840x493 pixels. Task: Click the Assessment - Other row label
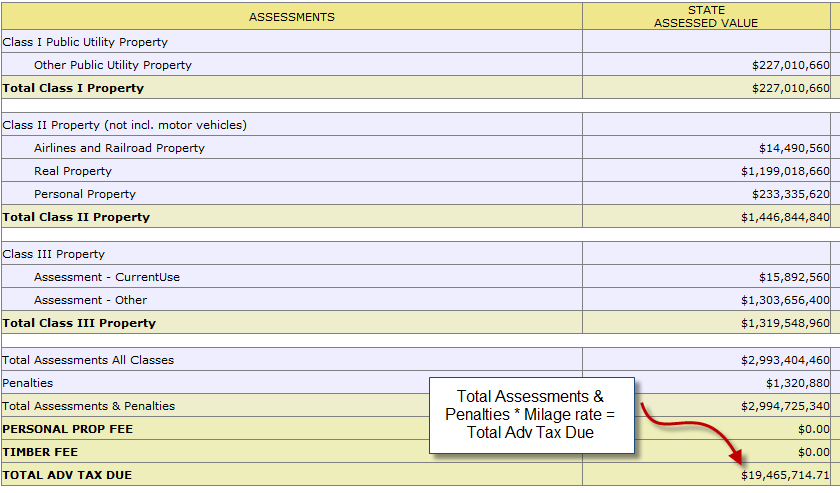click(91, 300)
